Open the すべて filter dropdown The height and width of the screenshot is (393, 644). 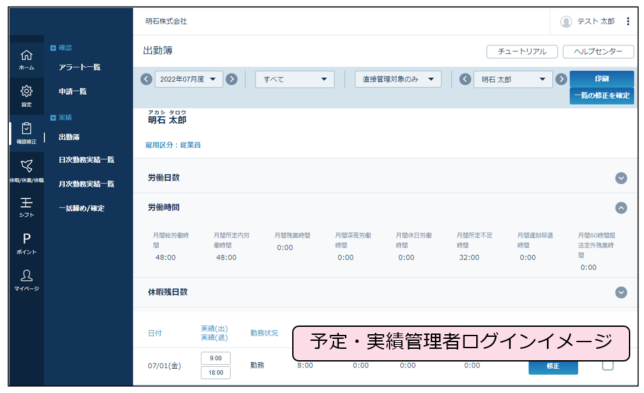295,79
